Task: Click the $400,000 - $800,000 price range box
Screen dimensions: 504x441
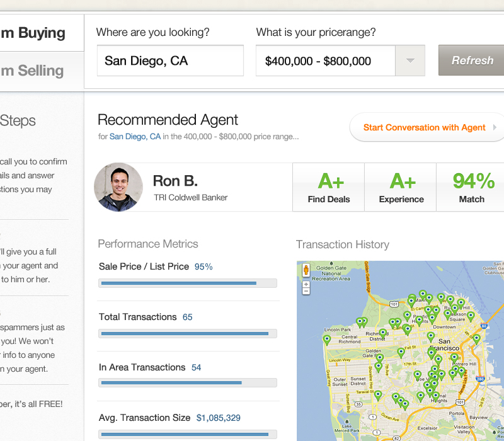Action: click(325, 60)
